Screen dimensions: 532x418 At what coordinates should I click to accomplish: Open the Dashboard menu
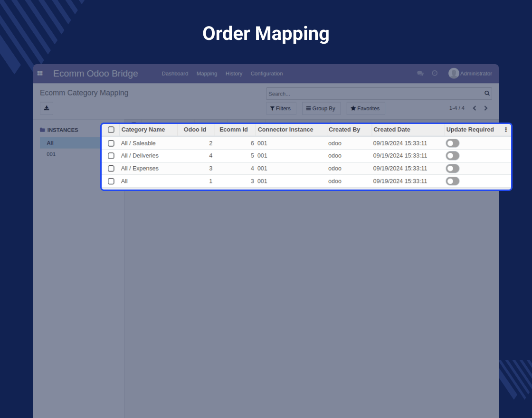[x=175, y=74]
